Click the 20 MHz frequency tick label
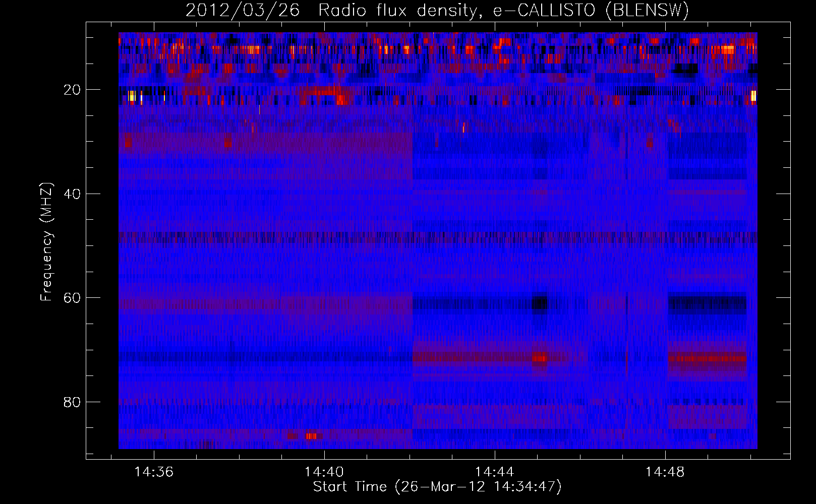This screenshot has height=504, width=816. pos(72,90)
